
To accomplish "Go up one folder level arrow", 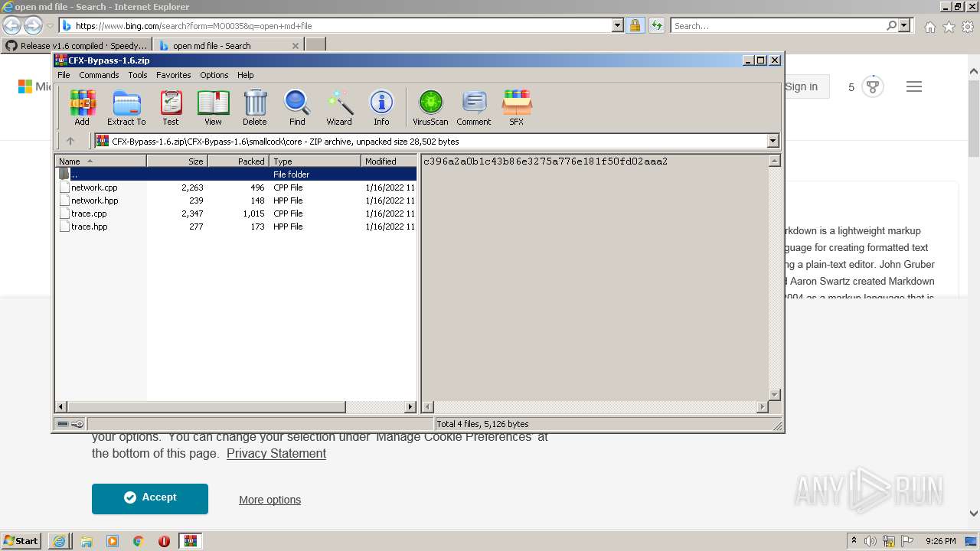I will 70,141.
